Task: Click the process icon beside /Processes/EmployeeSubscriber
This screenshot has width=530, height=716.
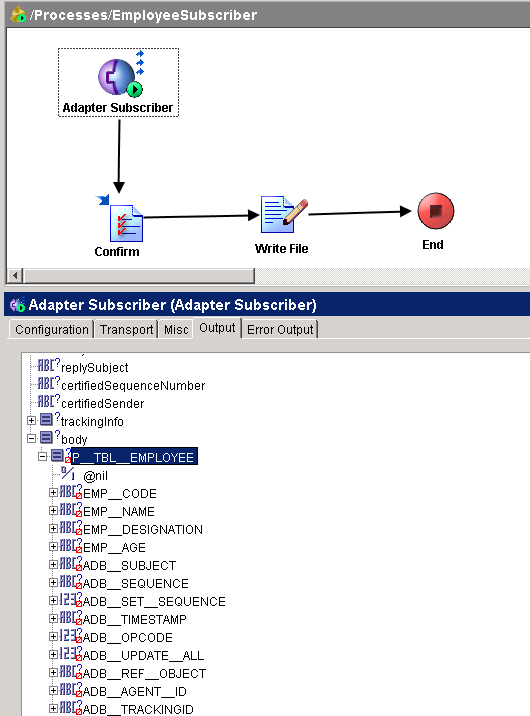Action: 18,15
